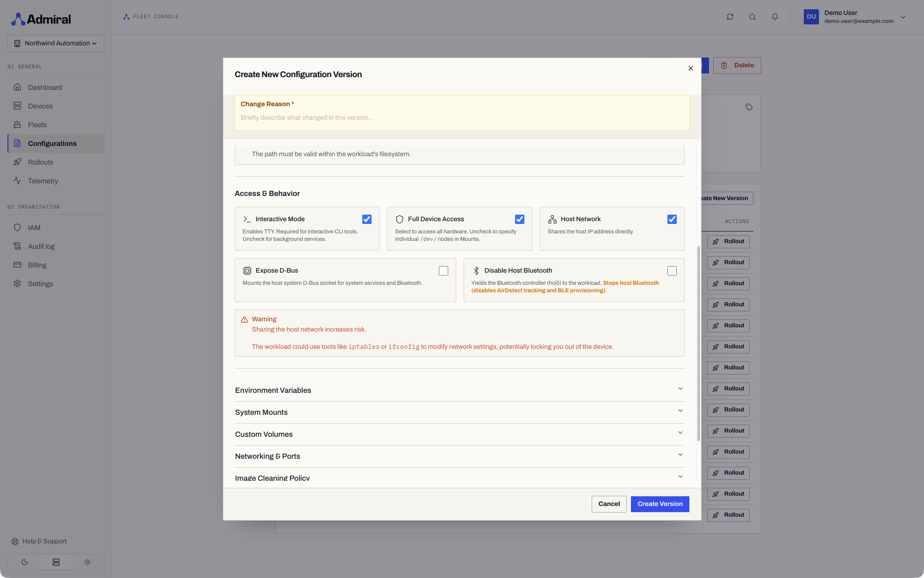Click the red Delete button
The image size is (924, 578).
[x=737, y=65]
